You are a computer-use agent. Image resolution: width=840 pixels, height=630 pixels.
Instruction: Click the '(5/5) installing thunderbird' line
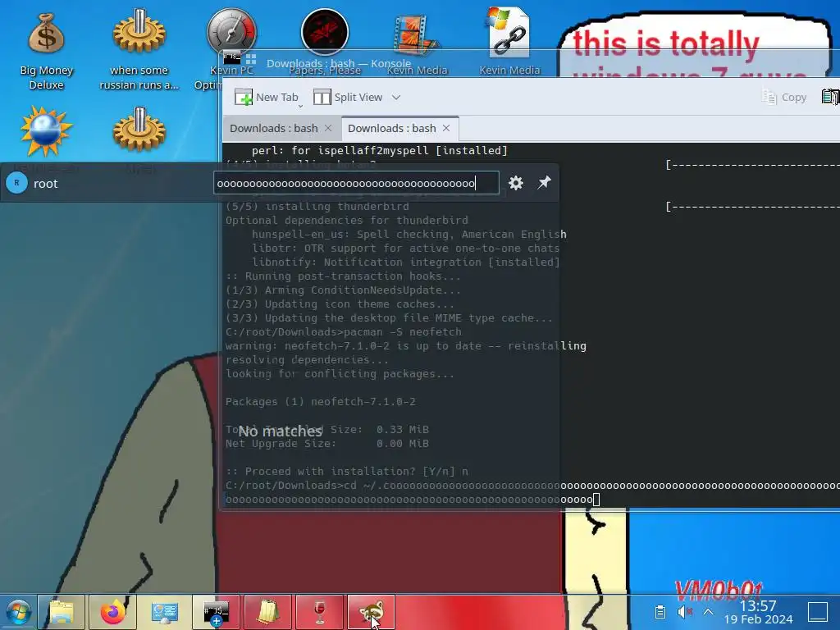tap(317, 207)
